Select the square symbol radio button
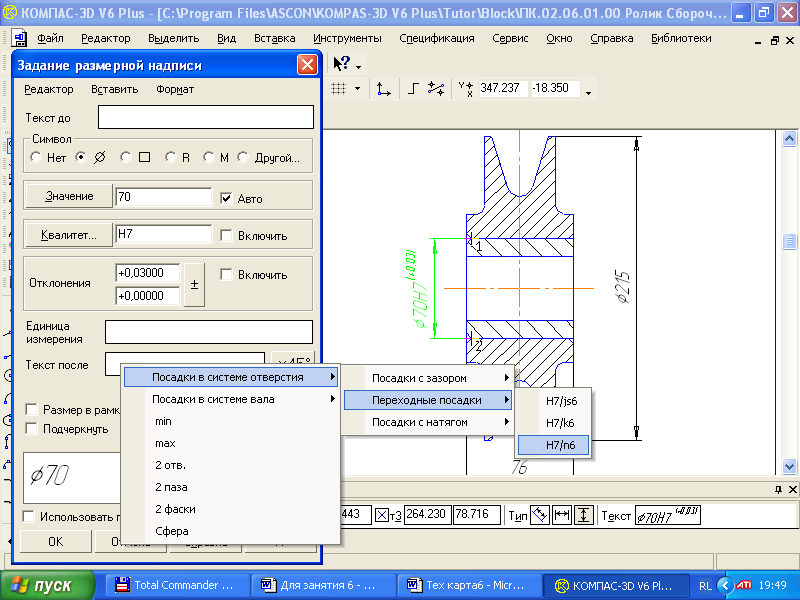800x600 pixels. click(x=126, y=157)
